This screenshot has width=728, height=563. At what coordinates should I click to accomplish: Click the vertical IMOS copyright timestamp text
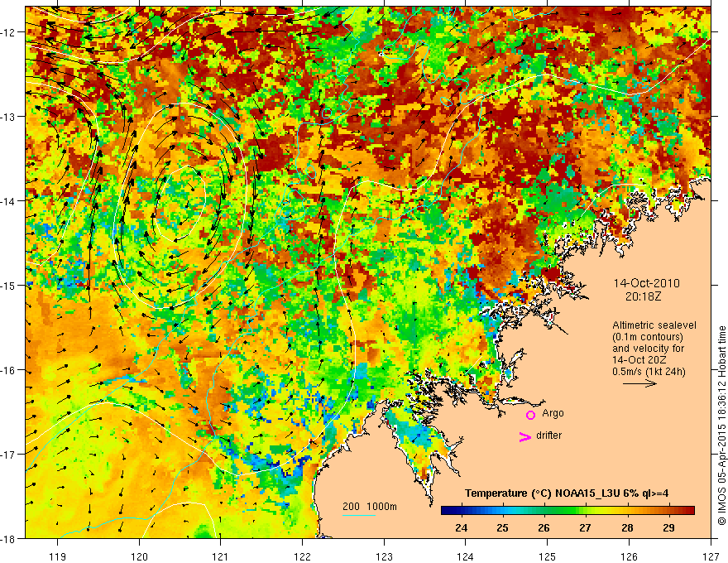[721, 425]
